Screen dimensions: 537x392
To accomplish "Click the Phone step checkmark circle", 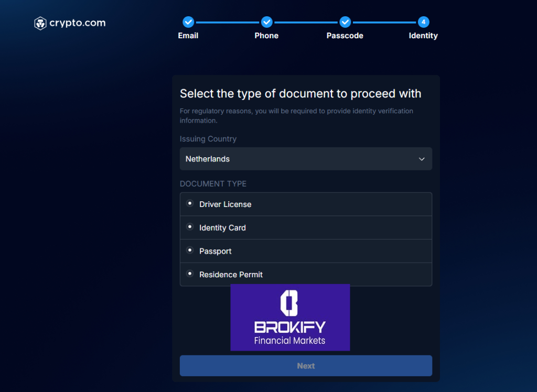I will pyautogui.click(x=266, y=22).
